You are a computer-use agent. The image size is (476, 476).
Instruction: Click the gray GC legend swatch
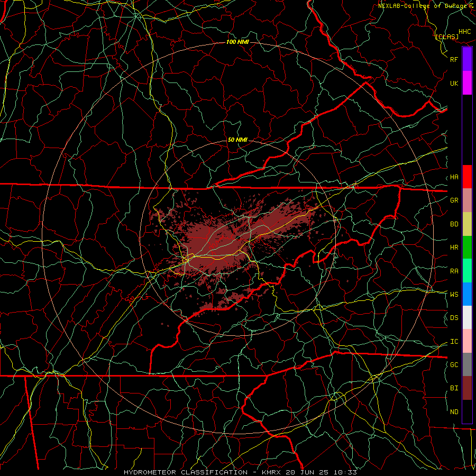tap(467, 364)
